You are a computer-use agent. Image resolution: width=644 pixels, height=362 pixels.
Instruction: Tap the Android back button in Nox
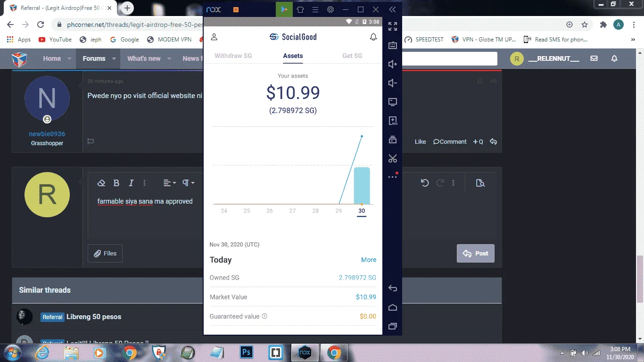coord(393,288)
